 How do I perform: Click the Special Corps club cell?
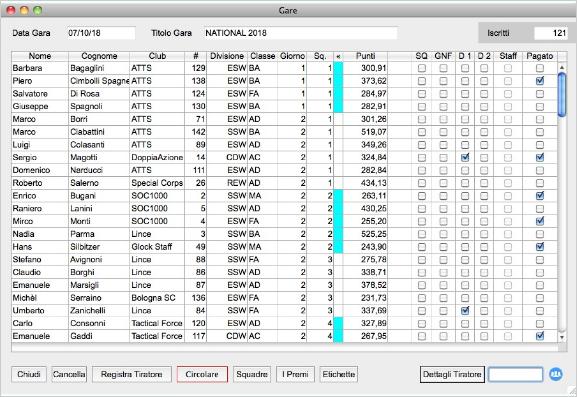click(x=157, y=183)
